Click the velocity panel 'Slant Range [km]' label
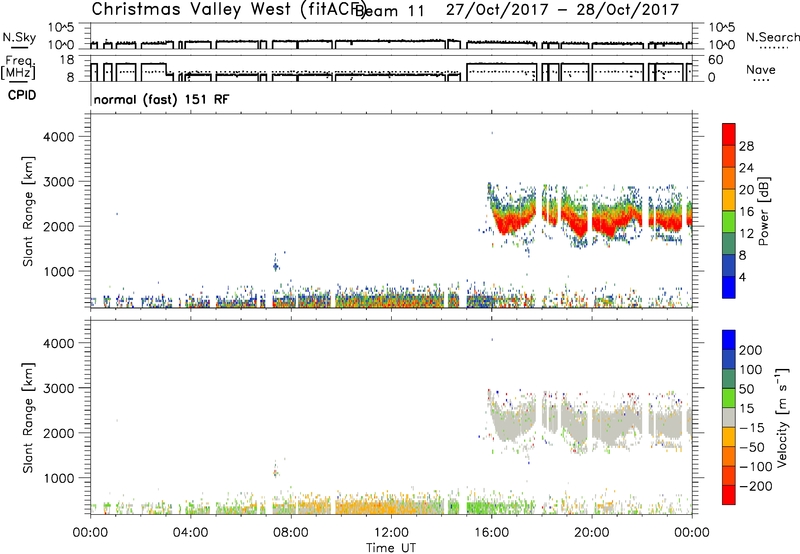This screenshot has width=800, height=554. coord(28,418)
